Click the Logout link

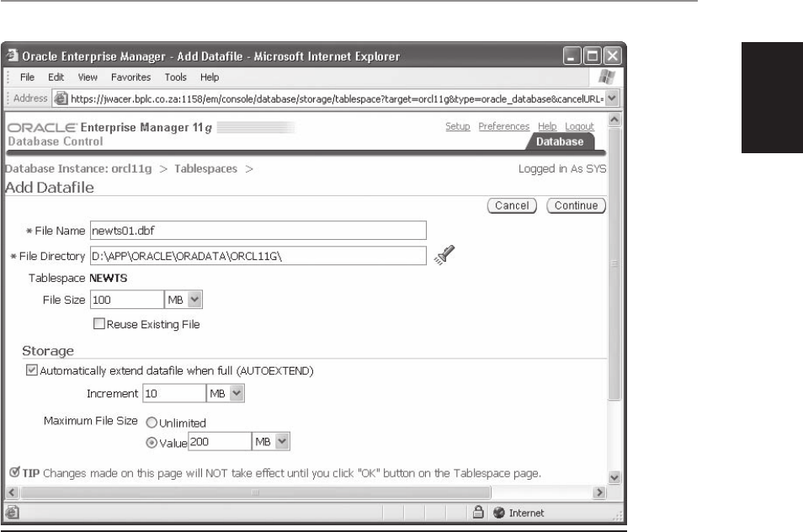point(579,126)
